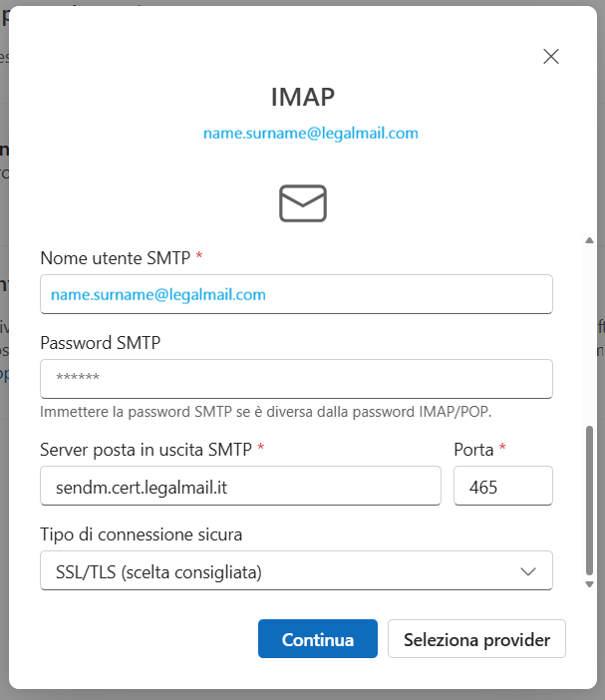Click the email address under the IMAP heading
This screenshot has height=700, width=605.
click(311, 133)
